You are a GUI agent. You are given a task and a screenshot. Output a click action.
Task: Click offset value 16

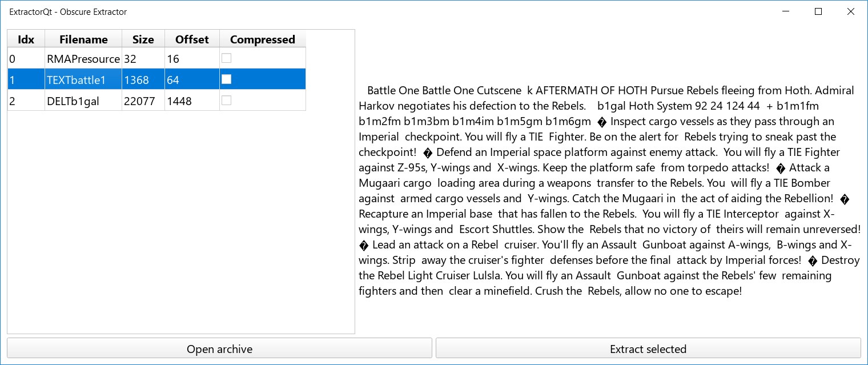point(192,58)
